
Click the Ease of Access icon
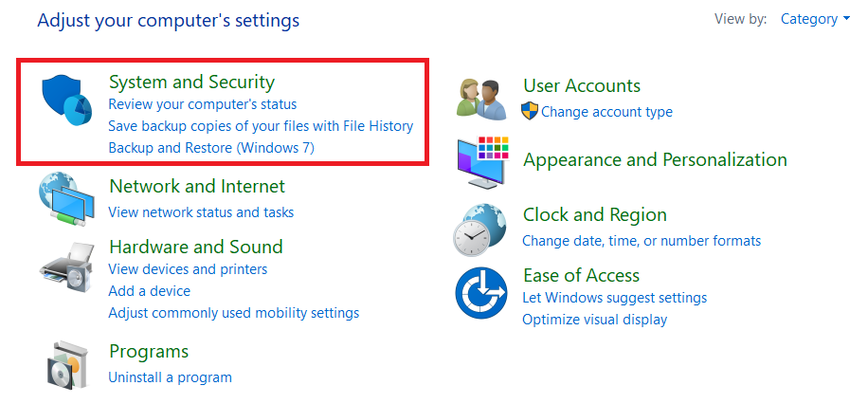[x=482, y=292]
